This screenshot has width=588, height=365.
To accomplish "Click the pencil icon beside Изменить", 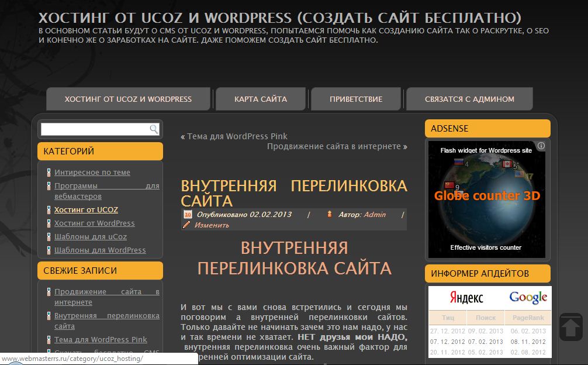I will click(186, 225).
